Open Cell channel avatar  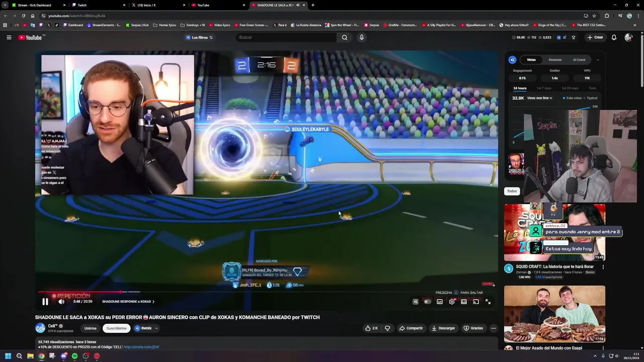40,328
